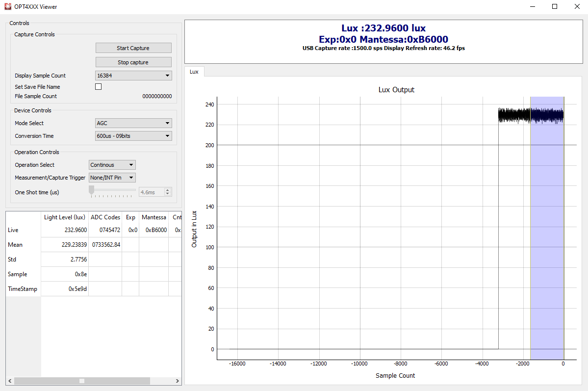Open the Display Sample Count dropdown
The image size is (588, 391).
pos(133,76)
